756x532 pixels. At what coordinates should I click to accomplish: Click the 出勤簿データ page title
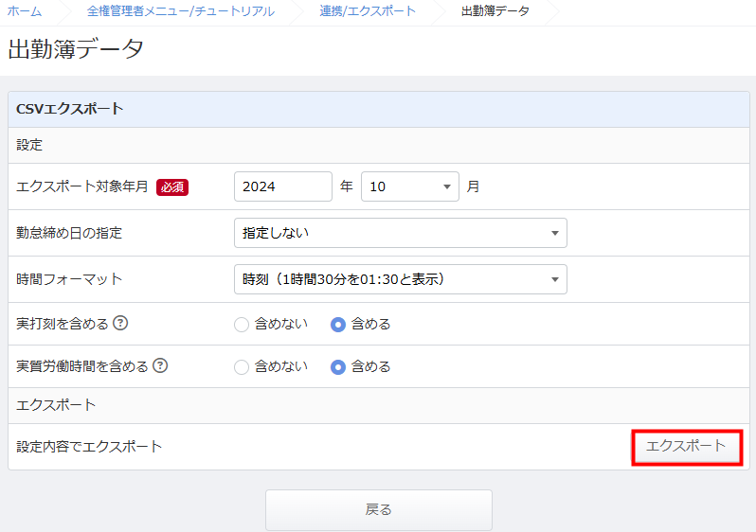[76, 49]
